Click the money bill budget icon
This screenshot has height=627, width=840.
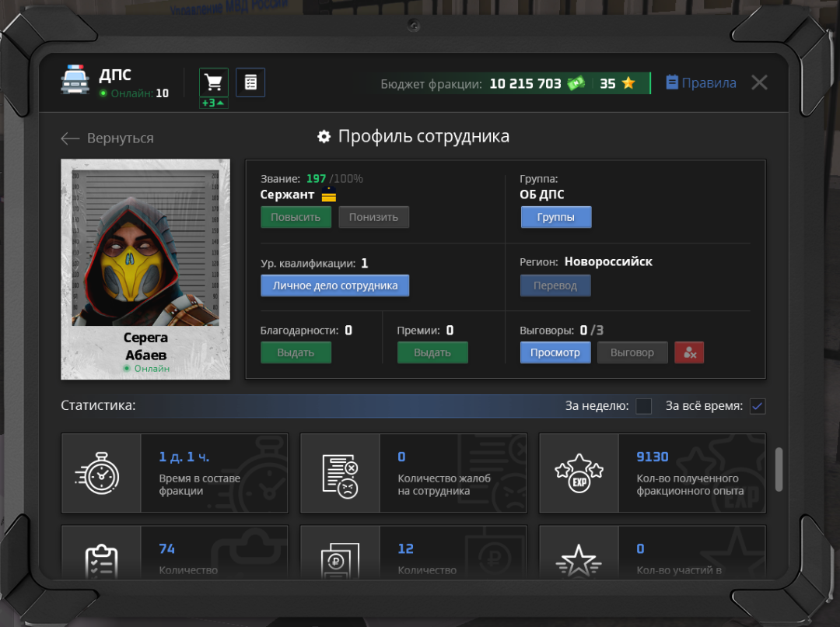[x=576, y=83]
